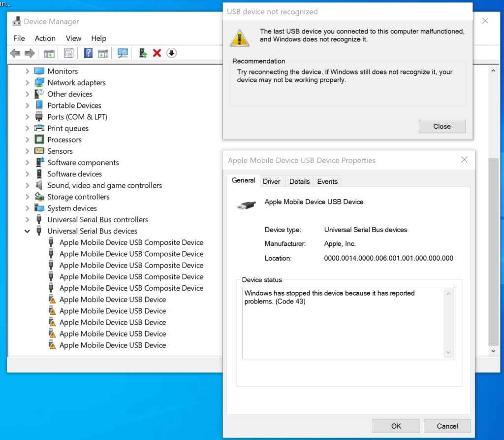Screen dimensions: 504x440
Task: Click the Disable device down-arrow icon
Action: point(171,53)
